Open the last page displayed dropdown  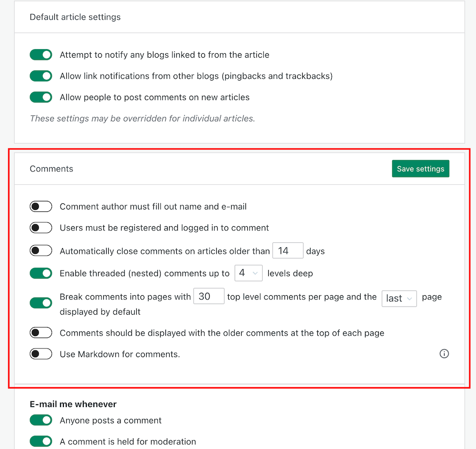[399, 298]
